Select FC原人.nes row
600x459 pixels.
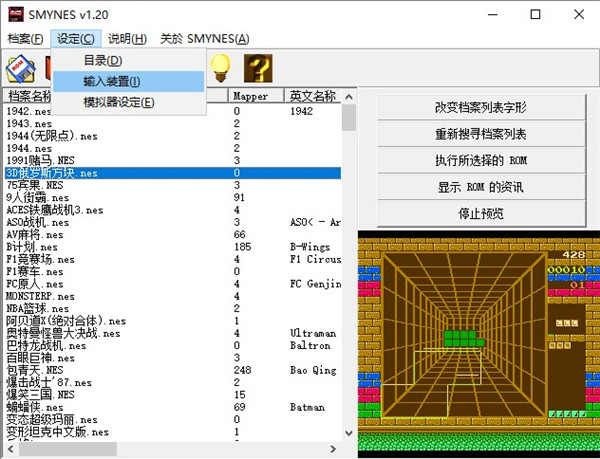(x=173, y=284)
